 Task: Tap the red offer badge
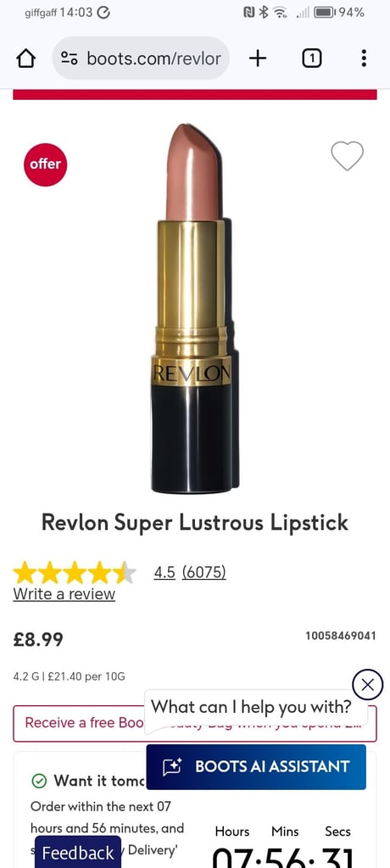(x=46, y=164)
